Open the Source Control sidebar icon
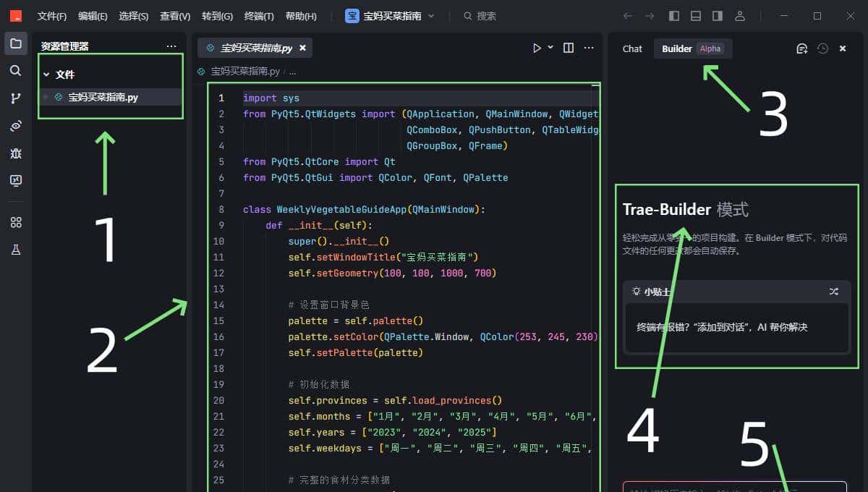 point(15,98)
